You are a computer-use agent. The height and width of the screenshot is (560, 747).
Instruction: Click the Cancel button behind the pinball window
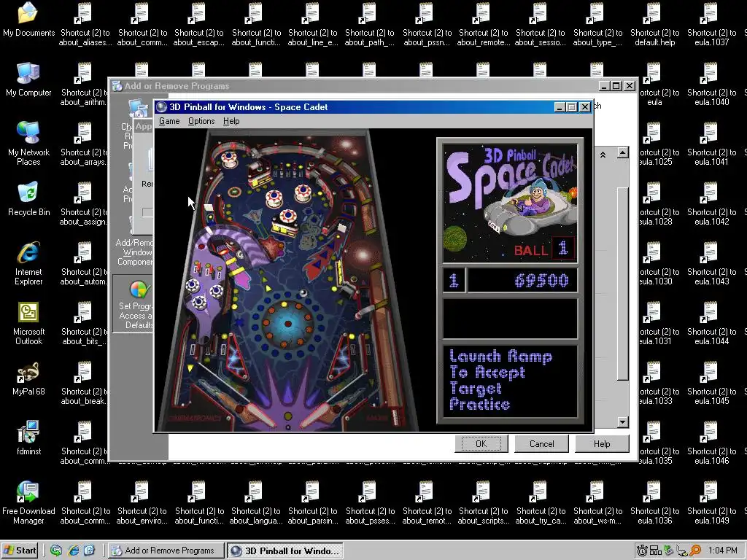click(x=542, y=444)
